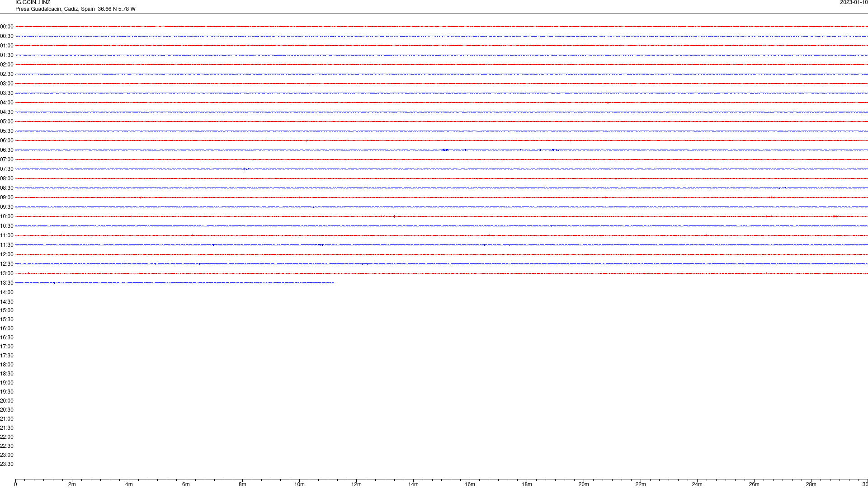Viewport: 868px width, 488px height.
Task: Select the 03:00 row label
Action: click(x=7, y=84)
